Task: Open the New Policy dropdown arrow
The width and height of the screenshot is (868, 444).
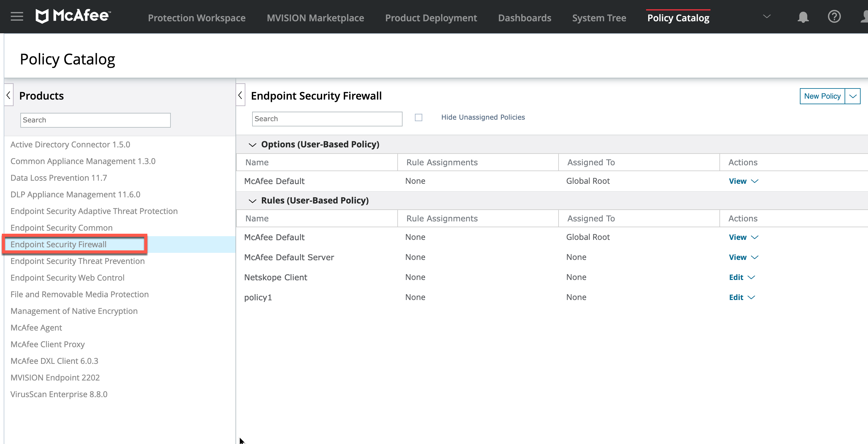Action: click(853, 96)
